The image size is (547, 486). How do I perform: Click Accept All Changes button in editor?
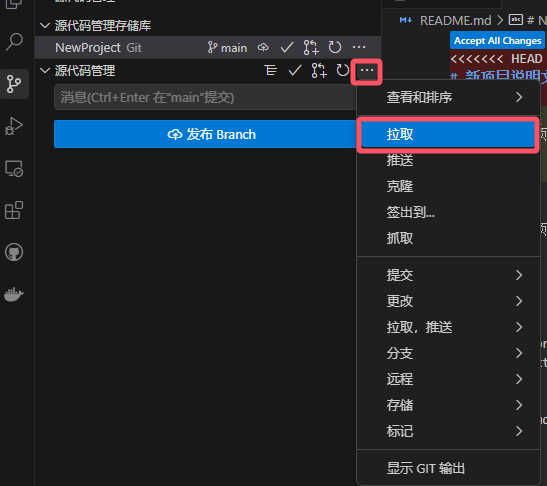(x=497, y=41)
